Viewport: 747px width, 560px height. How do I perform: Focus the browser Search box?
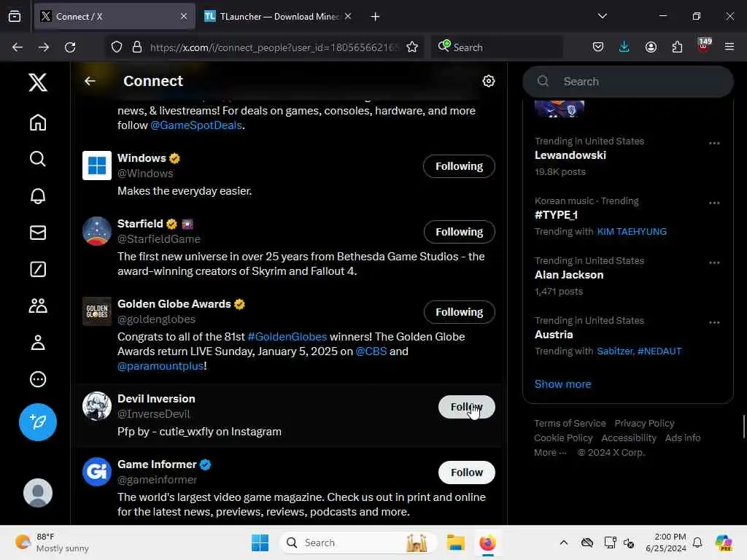pos(495,47)
